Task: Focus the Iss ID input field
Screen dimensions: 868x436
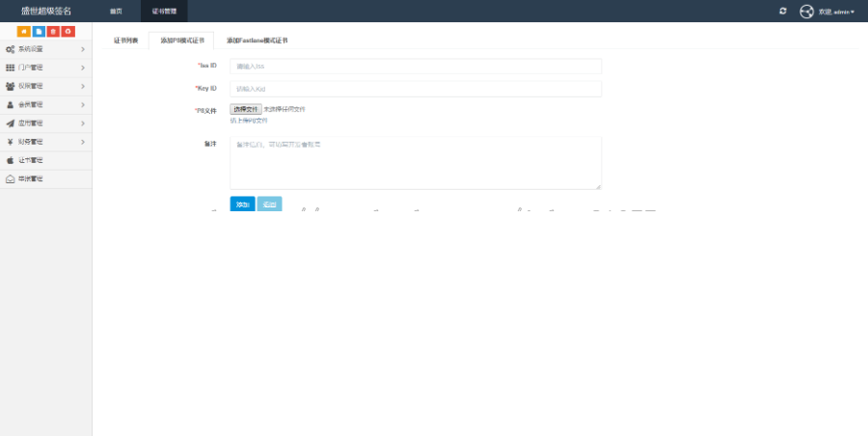Action: click(416, 66)
